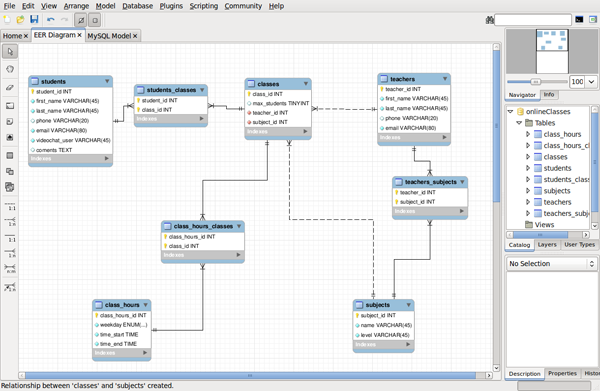Image resolution: width=600 pixels, height=391 pixels.
Task: Toggle the page guides toolbar button
Action: pos(95,20)
